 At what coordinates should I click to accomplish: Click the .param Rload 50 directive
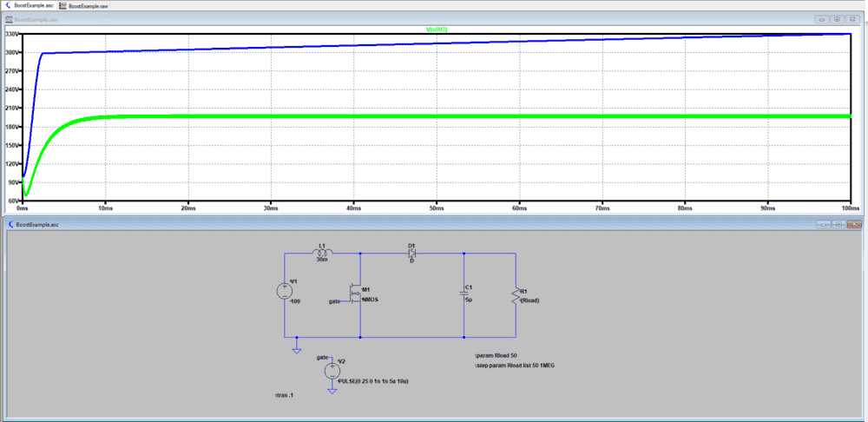[x=497, y=356]
